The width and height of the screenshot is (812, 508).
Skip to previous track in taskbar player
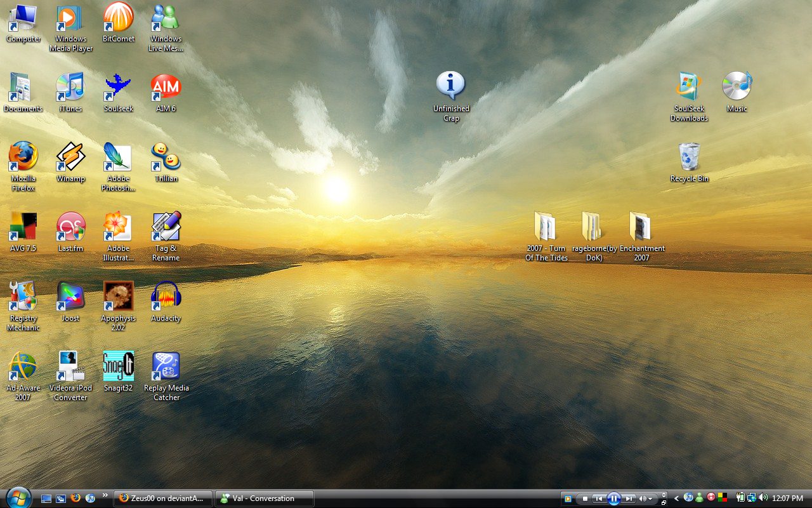[599, 498]
